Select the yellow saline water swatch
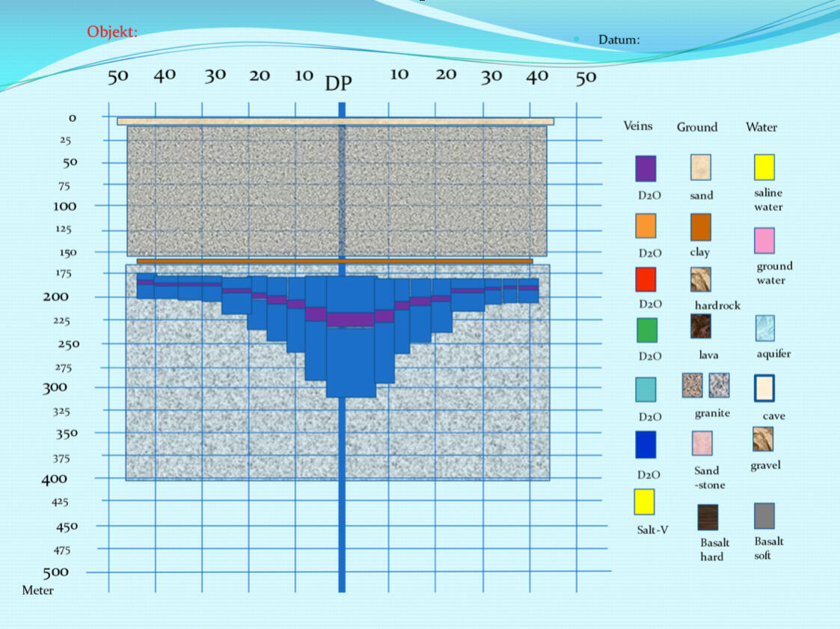840x629 pixels. 764,168
